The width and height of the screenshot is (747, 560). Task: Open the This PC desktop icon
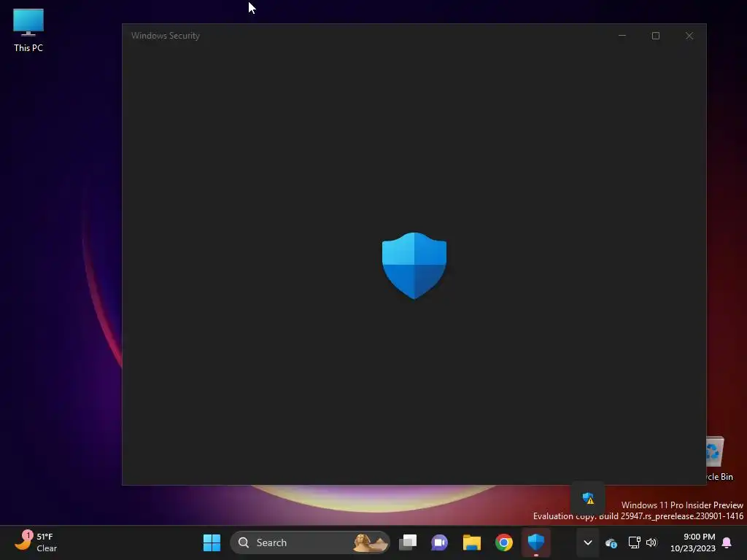28,31
